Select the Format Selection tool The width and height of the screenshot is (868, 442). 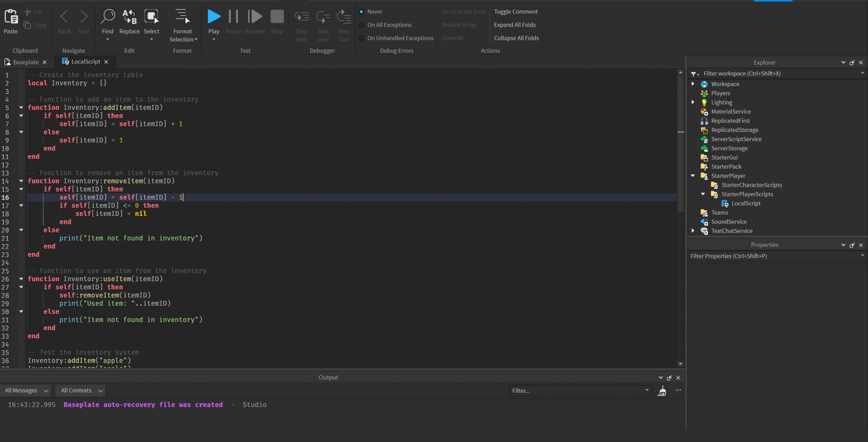click(x=182, y=18)
